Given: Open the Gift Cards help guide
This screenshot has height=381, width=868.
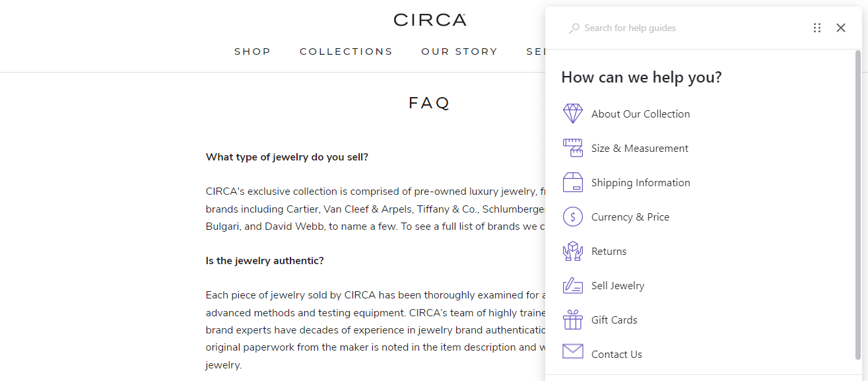Looking at the screenshot, I should pos(614,320).
